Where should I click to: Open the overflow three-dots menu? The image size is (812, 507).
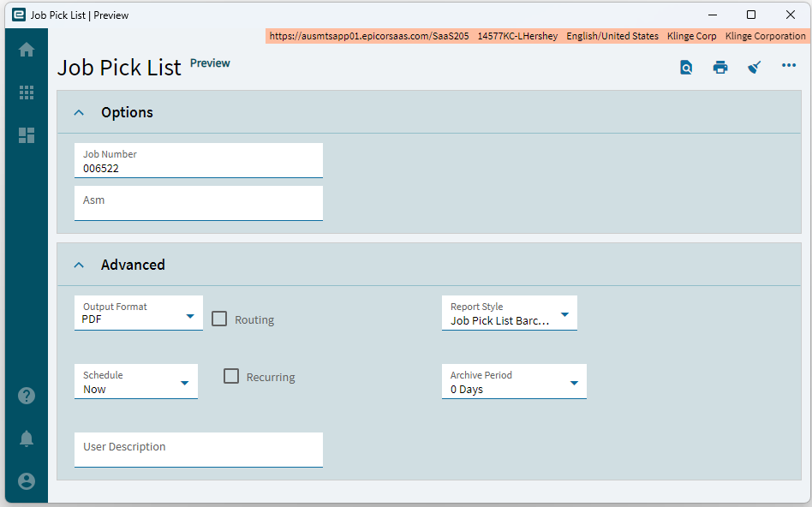tap(789, 65)
